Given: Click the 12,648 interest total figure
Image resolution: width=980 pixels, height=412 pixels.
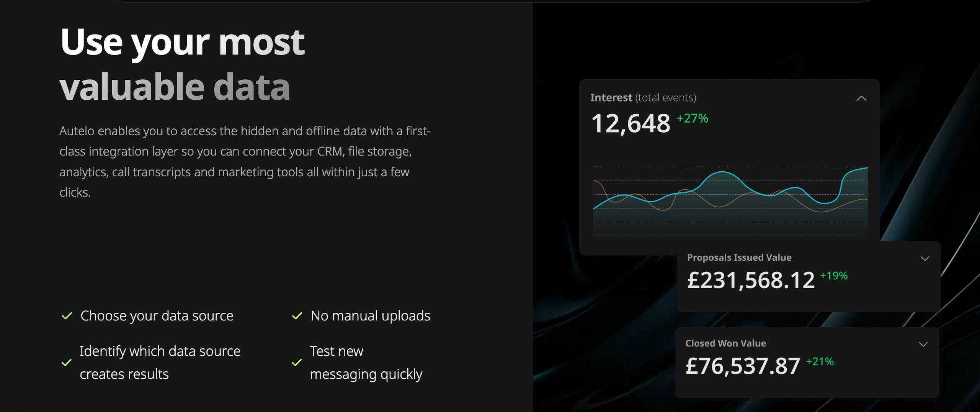Looking at the screenshot, I should click(630, 124).
